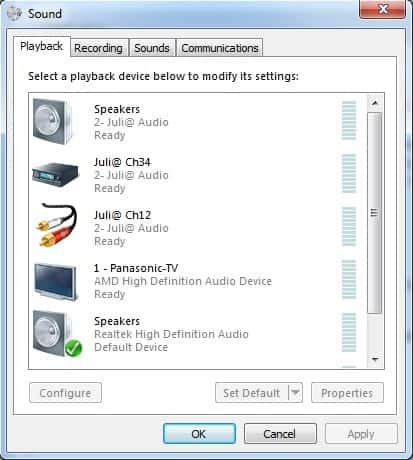Open the Sounds tab

click(x=152, y=48)
